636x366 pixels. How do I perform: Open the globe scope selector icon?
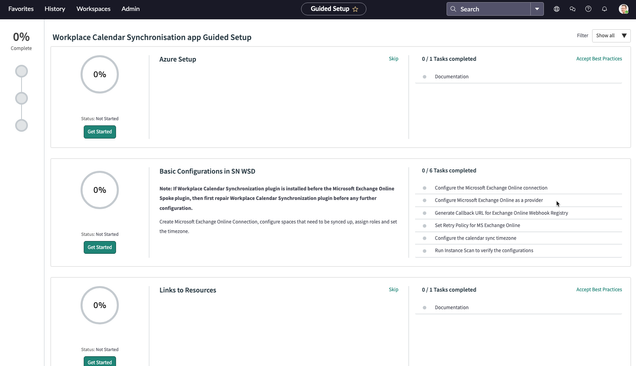(x=556, y=9)
